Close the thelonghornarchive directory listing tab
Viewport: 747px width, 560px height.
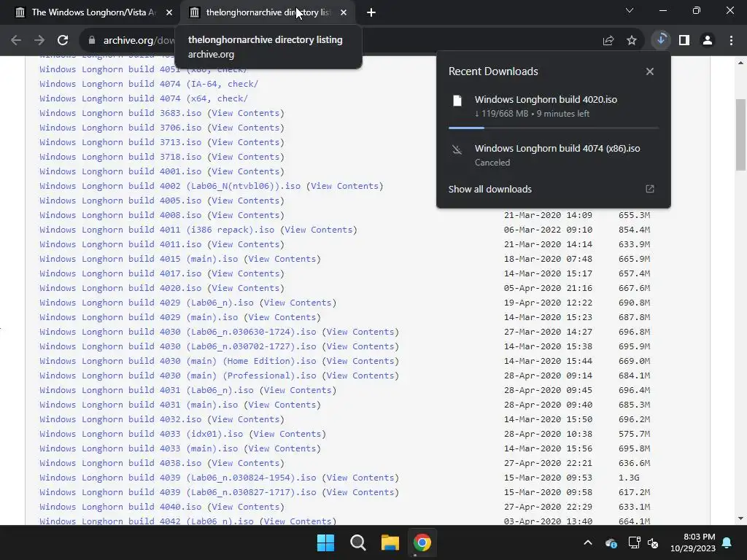[x=344, y=12]
